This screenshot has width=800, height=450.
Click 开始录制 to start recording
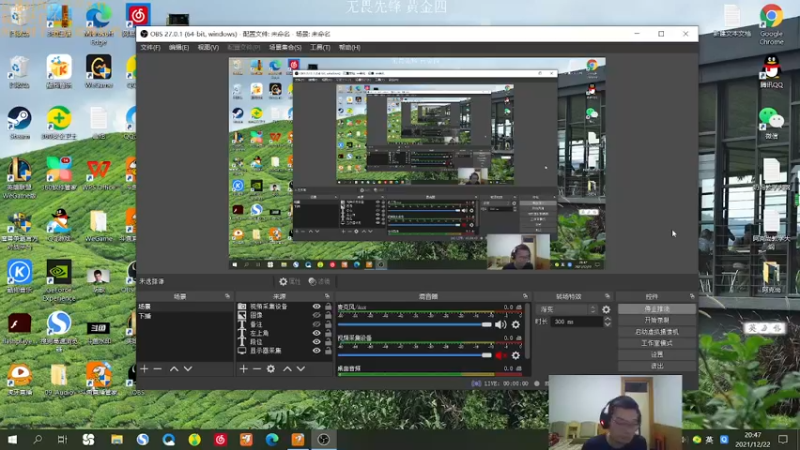tap(657, 320)
